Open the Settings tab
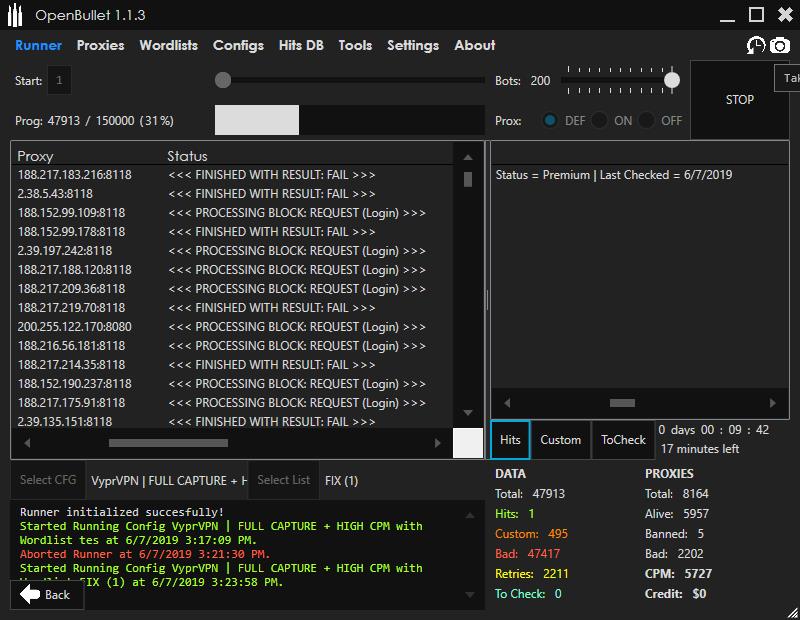The width and height of the screenshot is (800, 620). [413, 45]
